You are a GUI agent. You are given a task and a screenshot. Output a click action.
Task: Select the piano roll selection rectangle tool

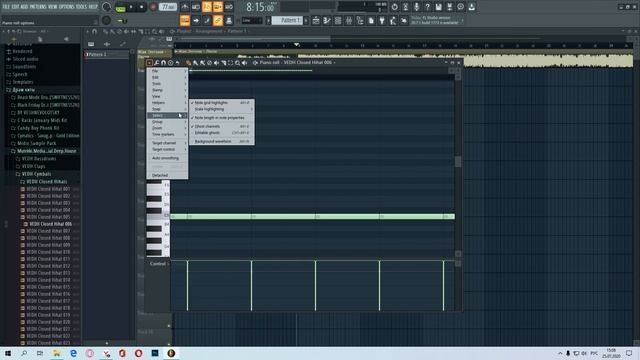(x=231, y=62)
